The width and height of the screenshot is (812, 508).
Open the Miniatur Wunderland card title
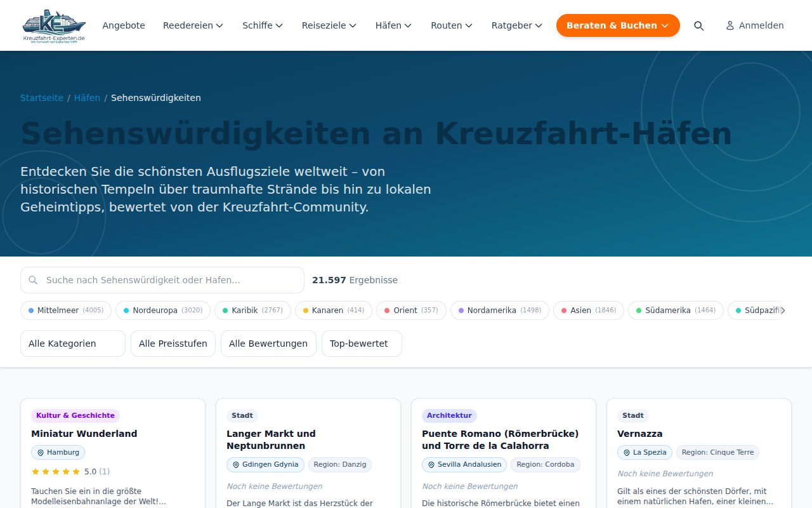[x=84, y=434]
